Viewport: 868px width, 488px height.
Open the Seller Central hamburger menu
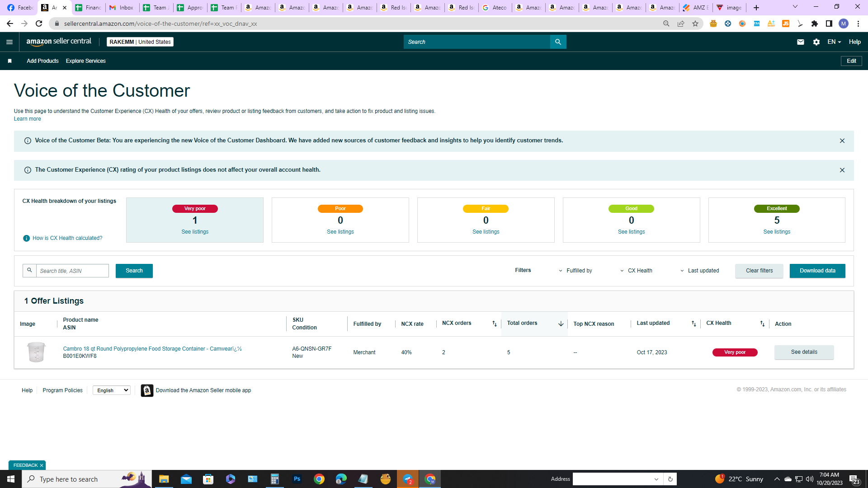[9, 42]
